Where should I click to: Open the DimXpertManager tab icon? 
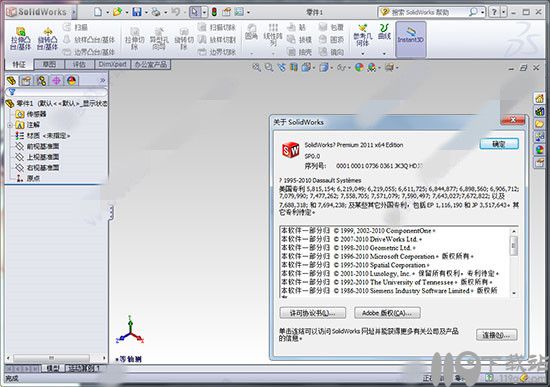coord(56,81)
